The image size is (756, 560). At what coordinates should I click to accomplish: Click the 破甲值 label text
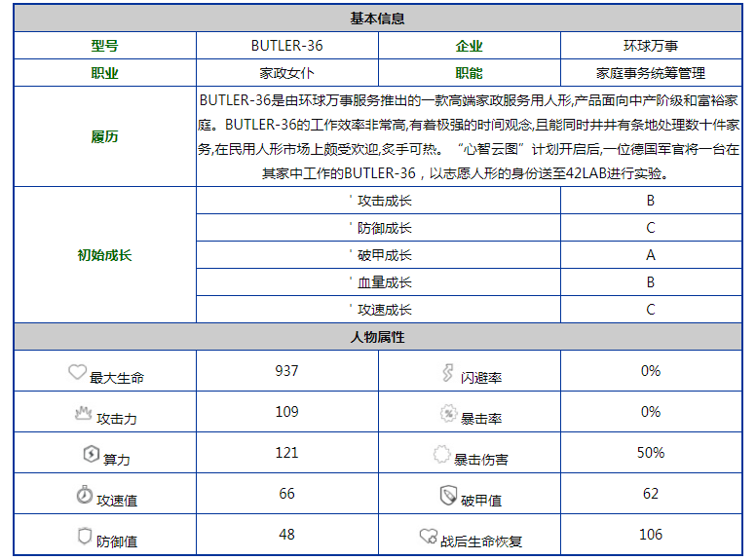point(481,501)
